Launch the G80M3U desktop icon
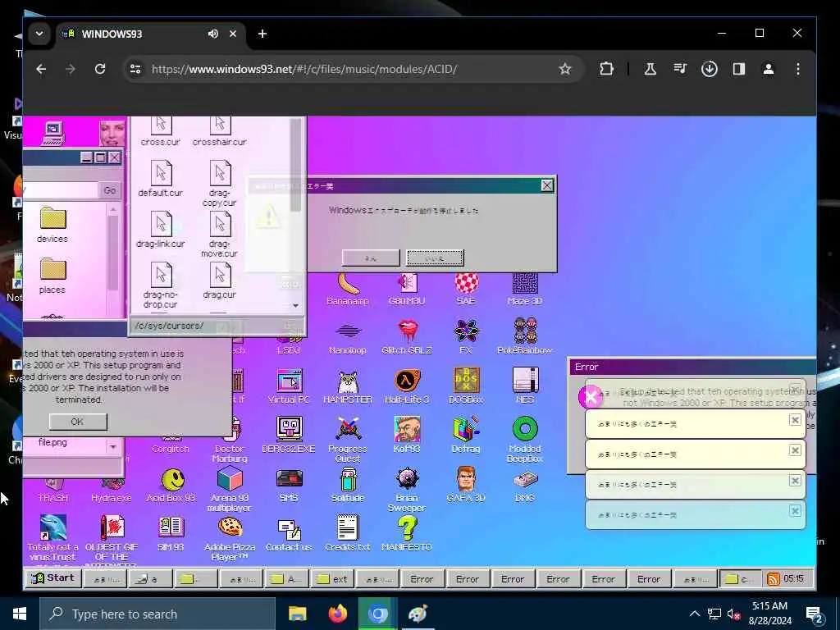Screen dimensions: 840x630 (407, 290)
